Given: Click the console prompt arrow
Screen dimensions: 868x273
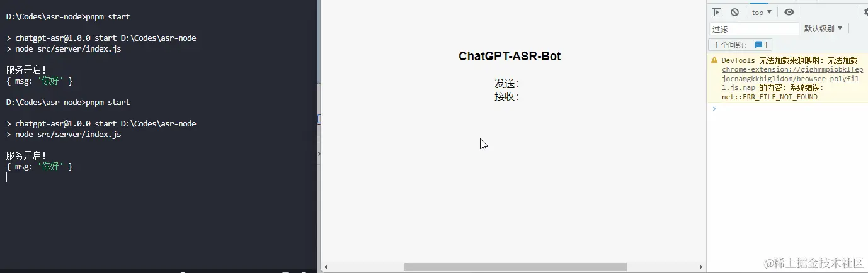Looking at the screenshot, I should point(714,109).
